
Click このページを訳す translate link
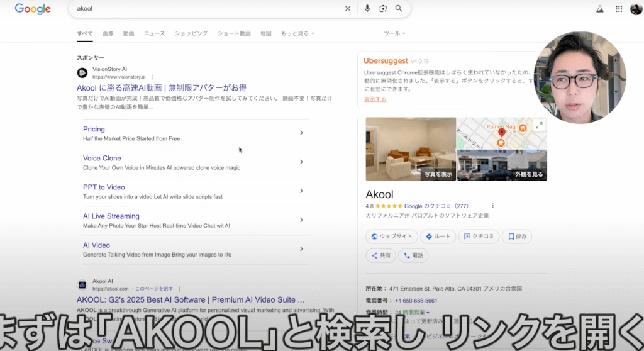[x=154, y=289]
